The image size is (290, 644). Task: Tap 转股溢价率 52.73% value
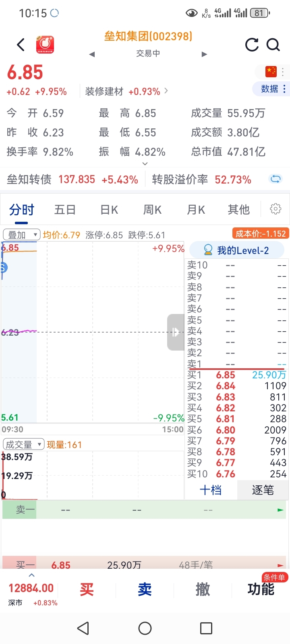click(x=233, y=180)
